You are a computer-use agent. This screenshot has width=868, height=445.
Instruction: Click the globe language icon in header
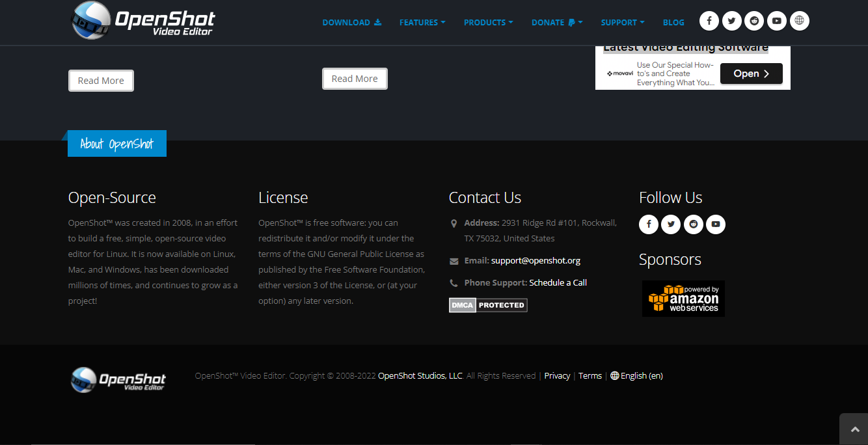(x=800, y=21)
